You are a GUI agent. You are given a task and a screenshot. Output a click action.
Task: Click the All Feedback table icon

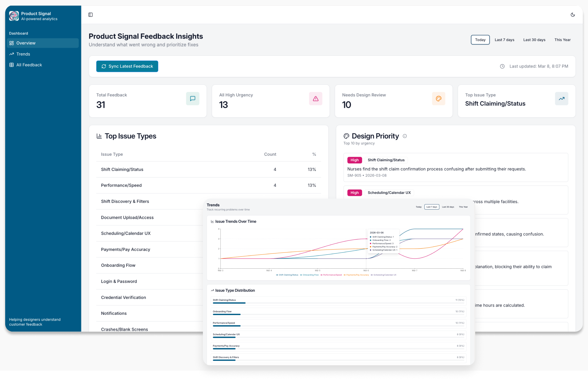coord(12,65)
